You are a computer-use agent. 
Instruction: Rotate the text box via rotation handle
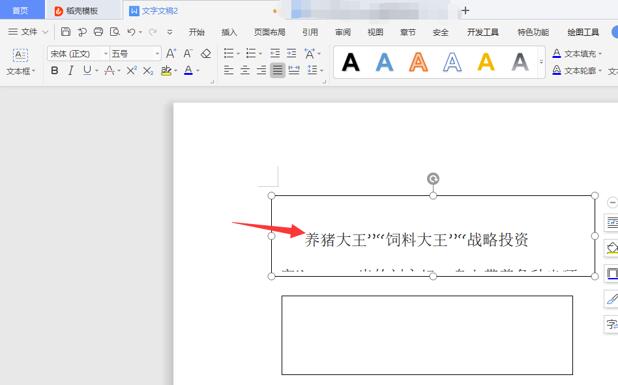pyautogui.click(x=433, y=179)
